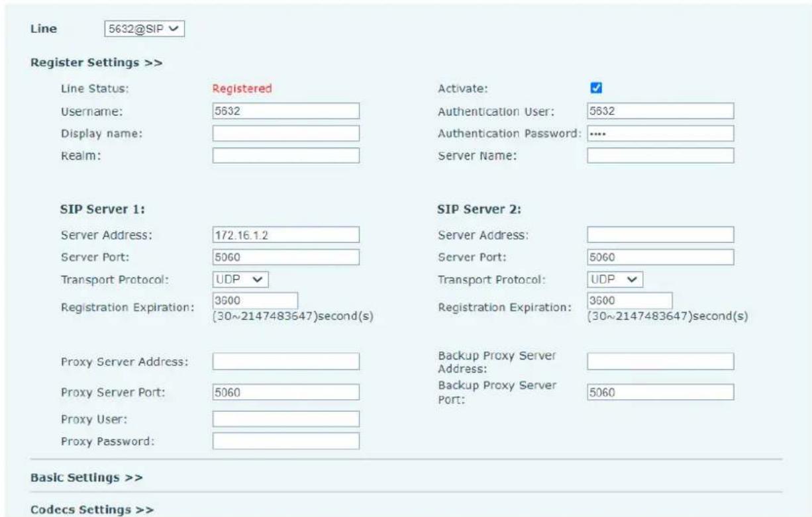
Task: Expand the Codecs Settings section
Action: [93, 510]
